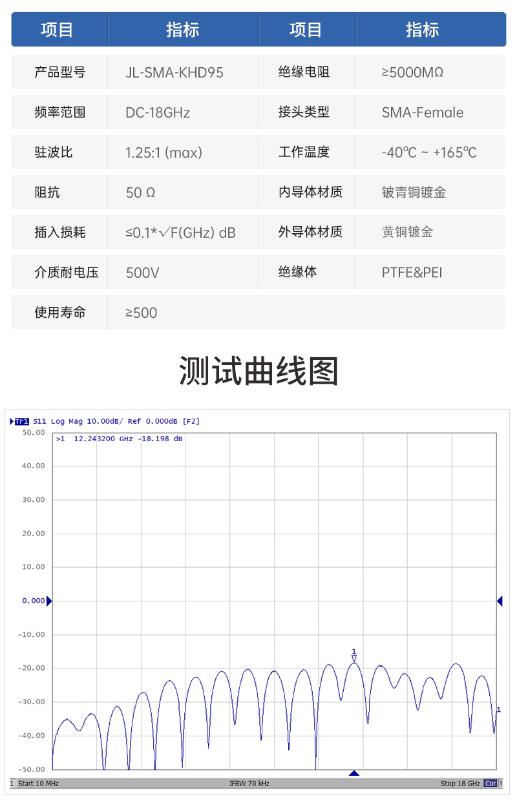The height and width of the screenshot is (812, 517).
Task: Click the Tr1 trace indicator badge
Action: pos(22,421)
